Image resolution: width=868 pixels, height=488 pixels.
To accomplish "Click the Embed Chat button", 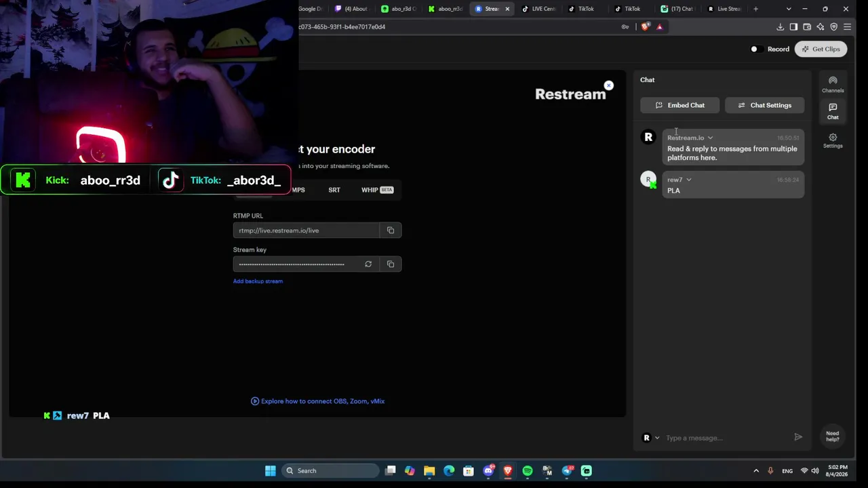I will [680, 105].
